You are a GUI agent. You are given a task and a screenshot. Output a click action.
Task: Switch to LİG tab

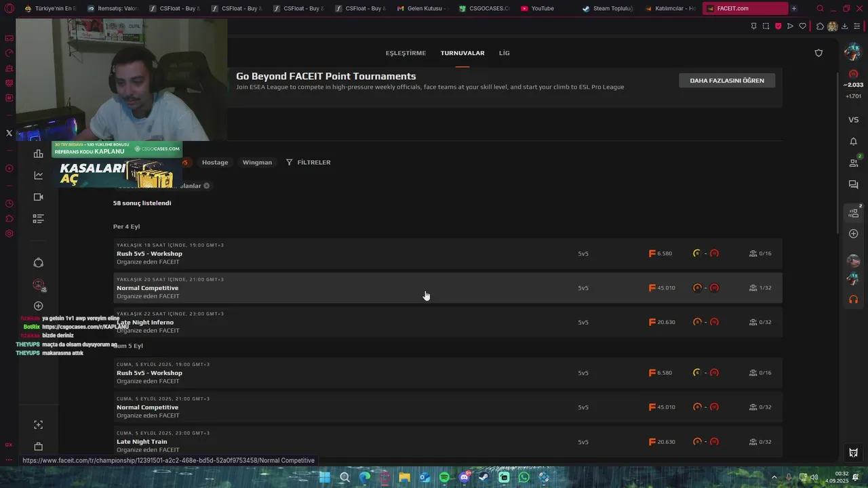pos(504,53)
